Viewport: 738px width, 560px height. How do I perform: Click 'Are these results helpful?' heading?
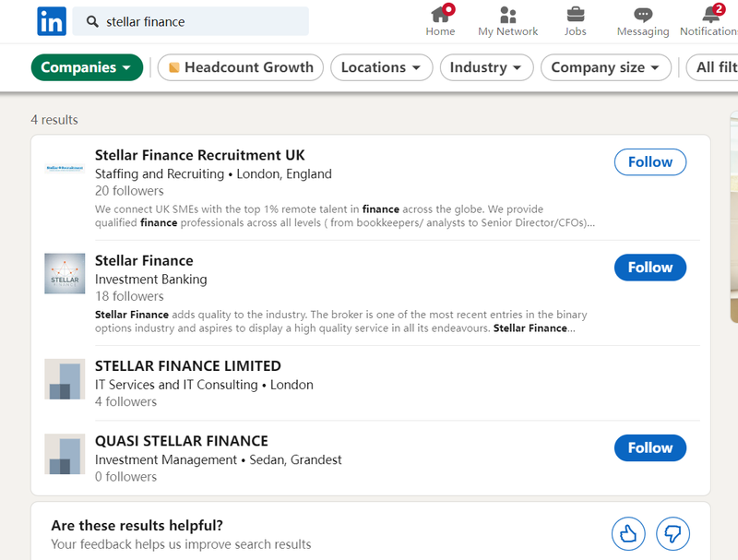(137, 525)
